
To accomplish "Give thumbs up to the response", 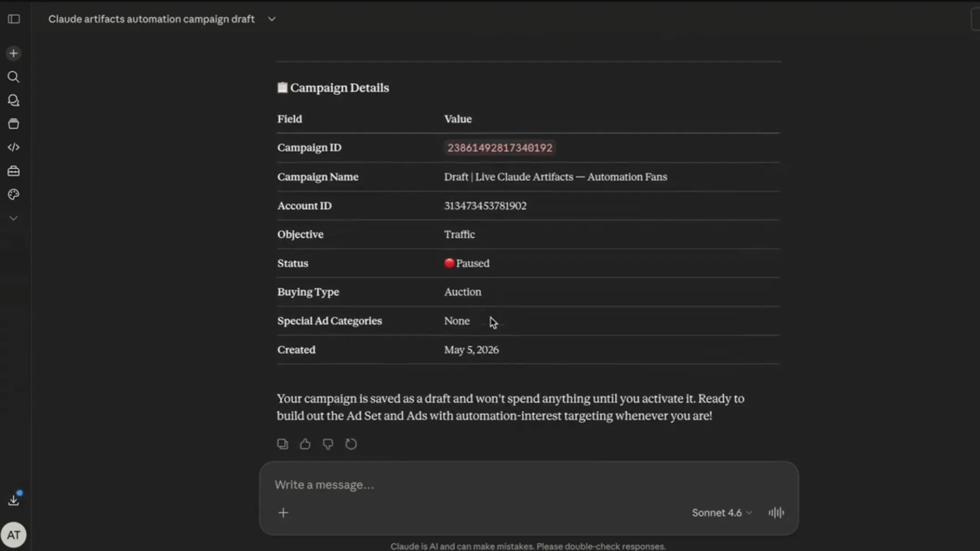I will point(305,444).
